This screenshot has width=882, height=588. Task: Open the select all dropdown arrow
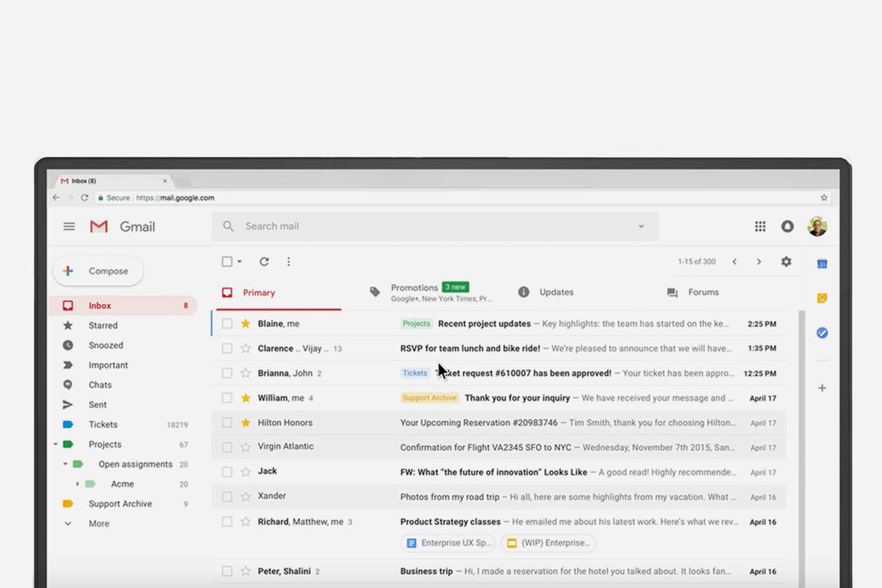click(x=239, y=262)
